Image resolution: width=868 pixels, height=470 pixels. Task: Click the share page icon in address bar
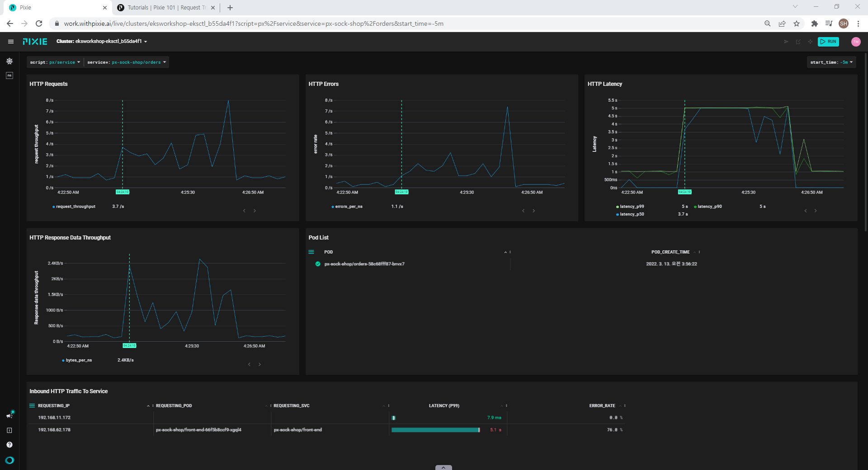tap(782, 23)
